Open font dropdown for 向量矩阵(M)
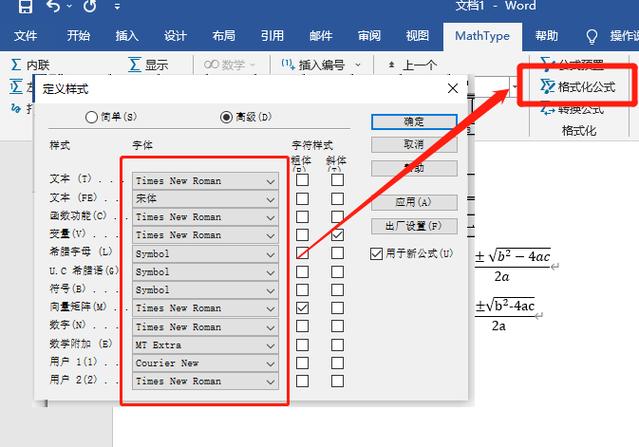The image size is (639, 447). [205, 308]
